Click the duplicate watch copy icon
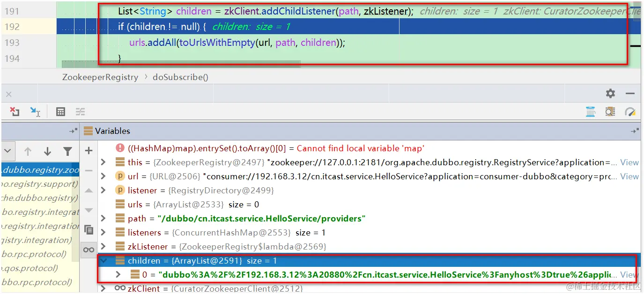 tap(89, 230)
